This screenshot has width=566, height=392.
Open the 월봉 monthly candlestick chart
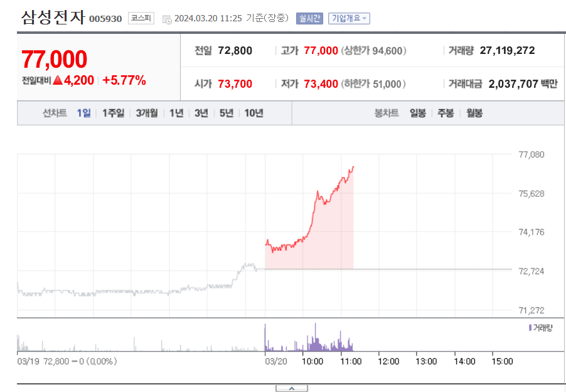[x=474, y=113]
